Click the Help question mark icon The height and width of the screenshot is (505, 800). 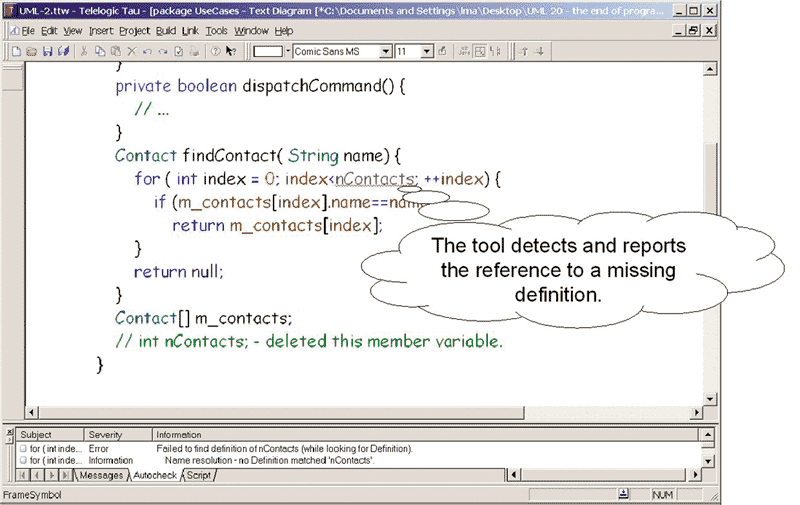(215, 51)
